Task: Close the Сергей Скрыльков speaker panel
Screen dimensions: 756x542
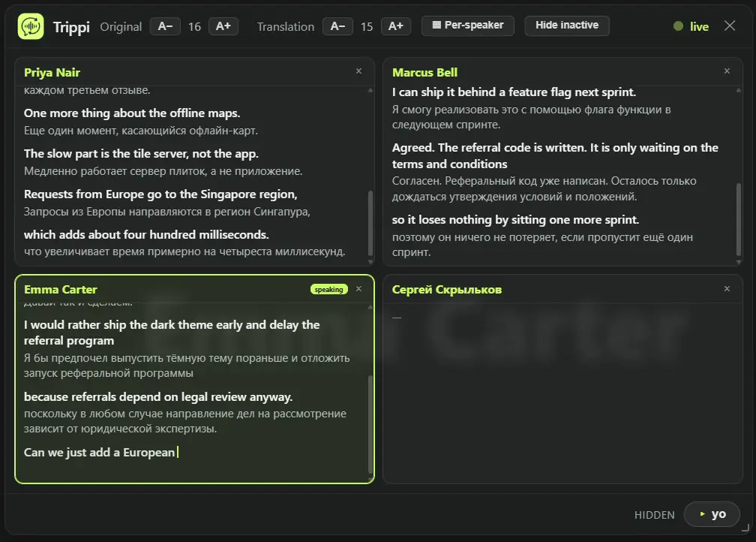Action: [727, 288]
